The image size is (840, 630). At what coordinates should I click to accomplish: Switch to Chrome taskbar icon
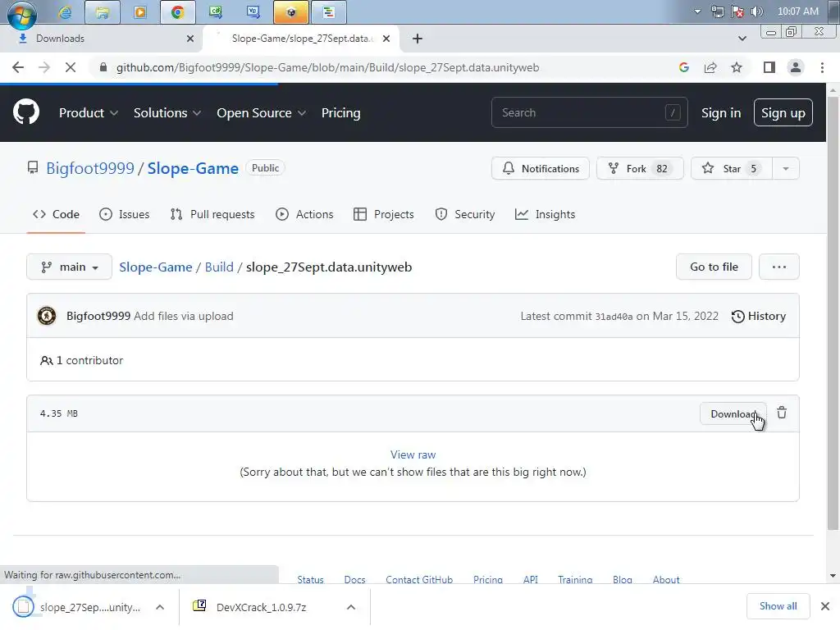pos(177,11)
